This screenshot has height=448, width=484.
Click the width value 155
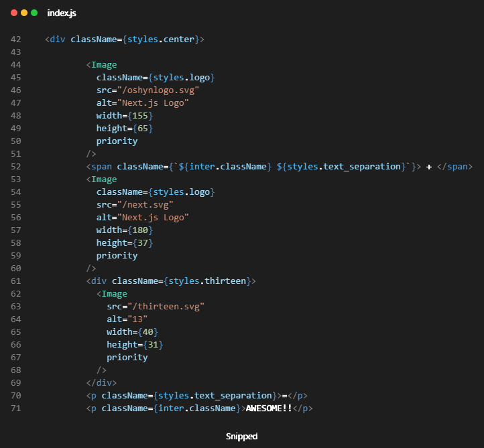(140, 116)
